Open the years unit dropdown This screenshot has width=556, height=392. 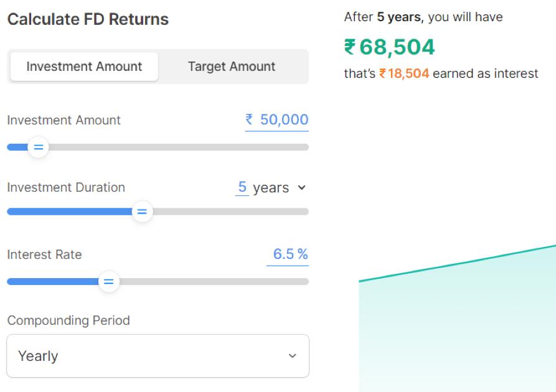pyautogui.click(x=271, y=188)
